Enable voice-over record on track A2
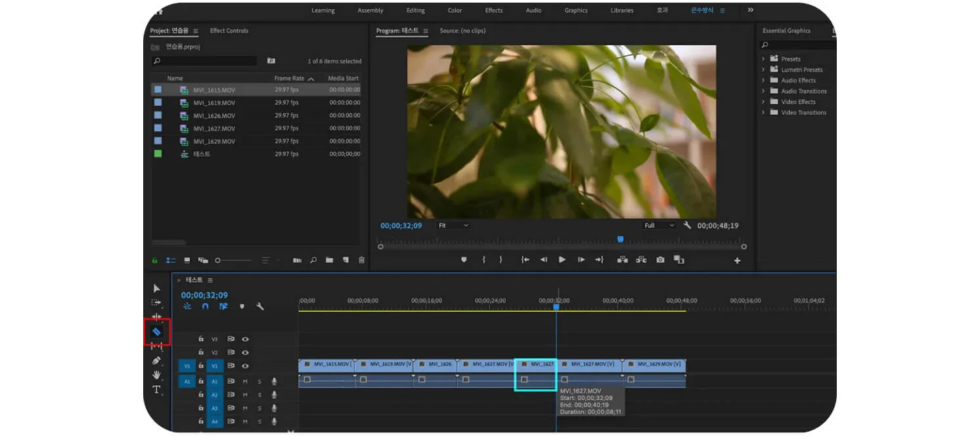 274,395
